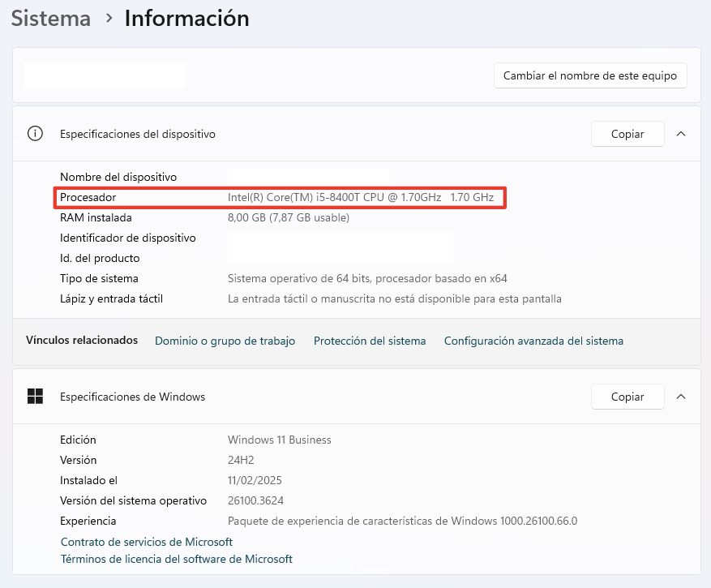The image size is (711, 588).
Task: Open 'Términos de licencia del software de Microsoft'
Action: point(176,559)
